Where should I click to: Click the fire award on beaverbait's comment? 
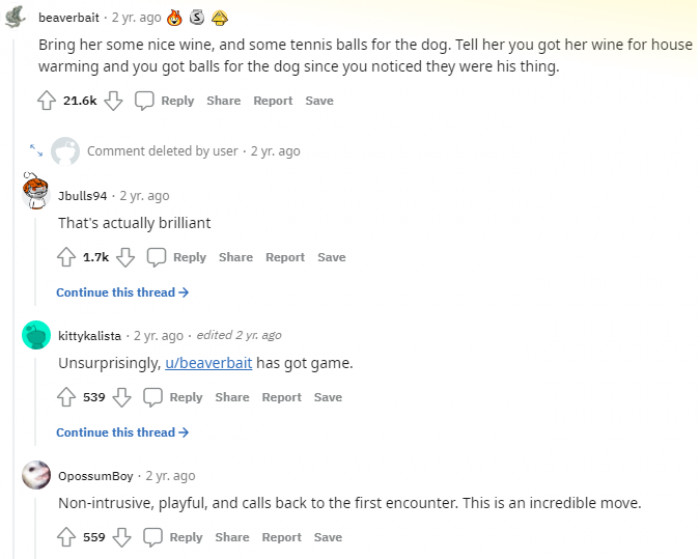pyautogui.click(x=175, y=18)
